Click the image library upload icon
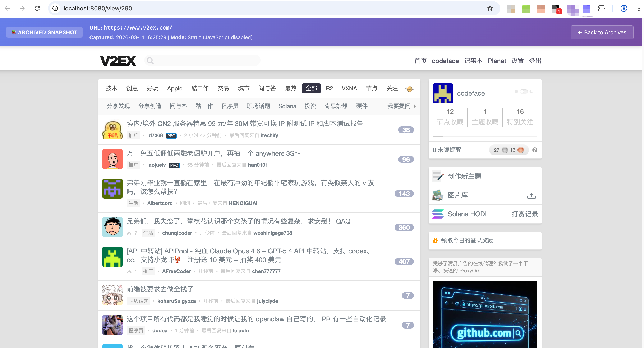The image size is (644, 348). (531, 196)
